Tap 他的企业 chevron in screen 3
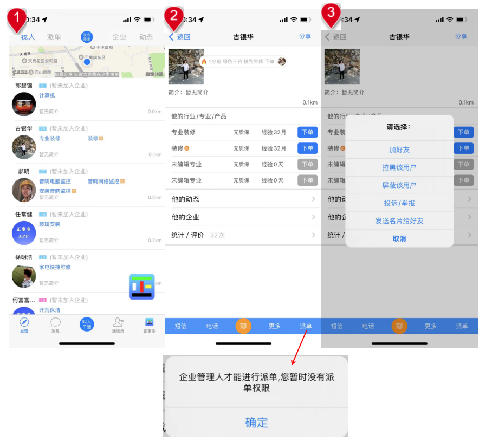The image size is (492, 448). (469, 217)
